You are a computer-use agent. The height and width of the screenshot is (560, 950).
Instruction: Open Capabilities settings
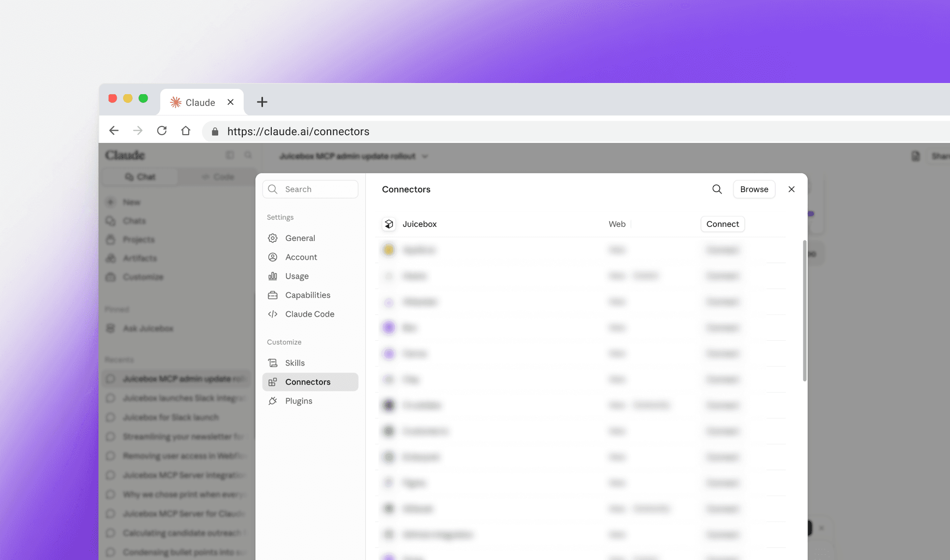click(310, 295)
